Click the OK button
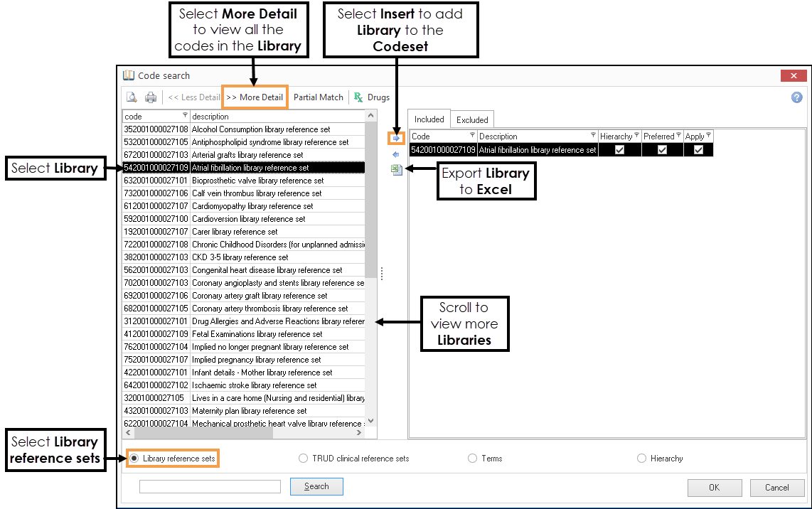The image size is (812, 509). 715,488
